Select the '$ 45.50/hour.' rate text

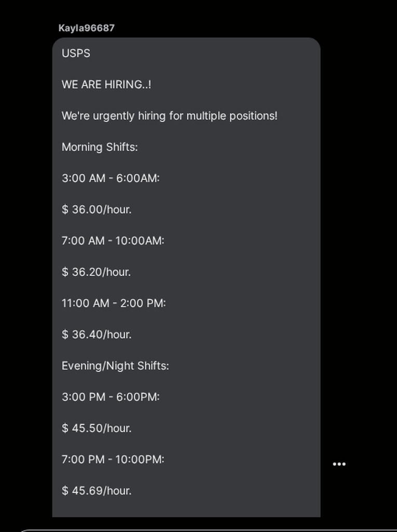(x=97, y=428)
